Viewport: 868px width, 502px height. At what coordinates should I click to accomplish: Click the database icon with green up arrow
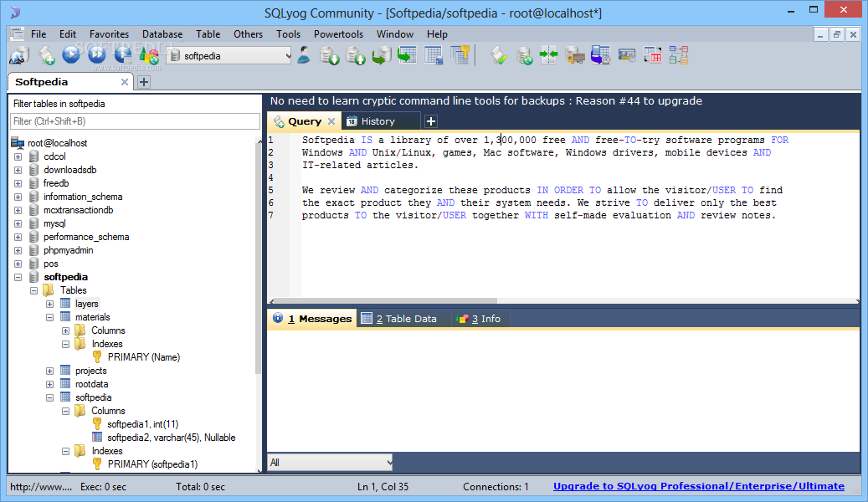(x=356, y=55)
